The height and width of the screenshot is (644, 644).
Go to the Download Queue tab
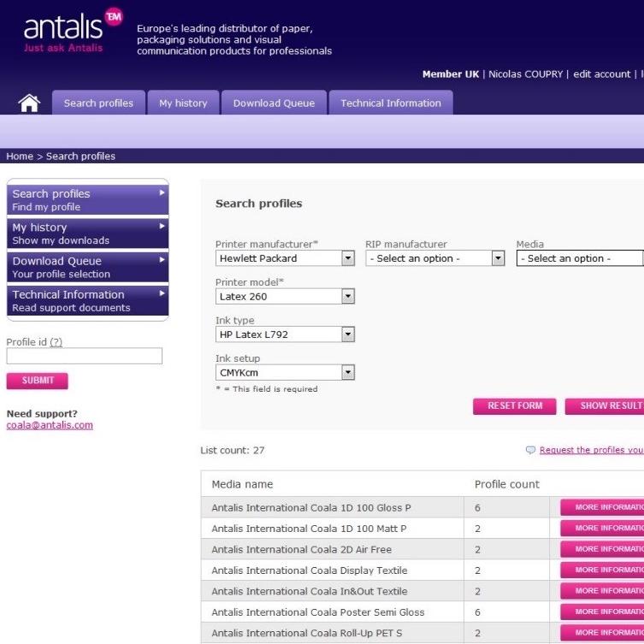(274, 103)
